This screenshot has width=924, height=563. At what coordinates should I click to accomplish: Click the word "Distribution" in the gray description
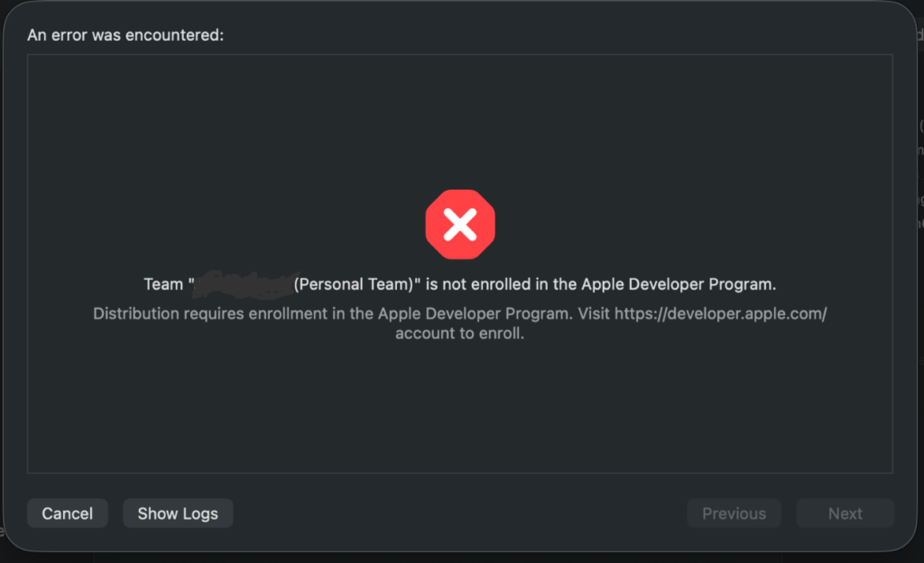[136, 314]
